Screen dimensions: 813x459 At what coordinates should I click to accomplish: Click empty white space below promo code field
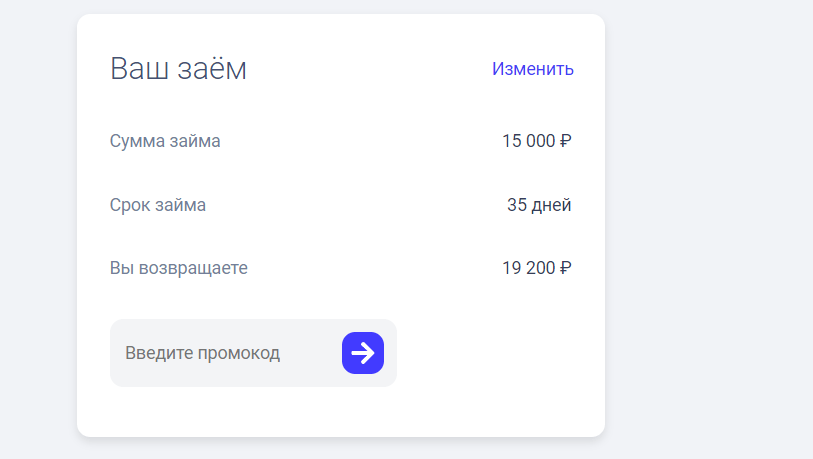340,412
